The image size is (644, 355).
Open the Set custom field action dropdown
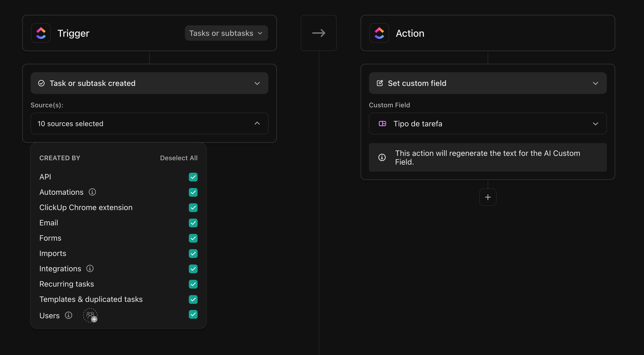pyautogui.click(x=487, y=83)
